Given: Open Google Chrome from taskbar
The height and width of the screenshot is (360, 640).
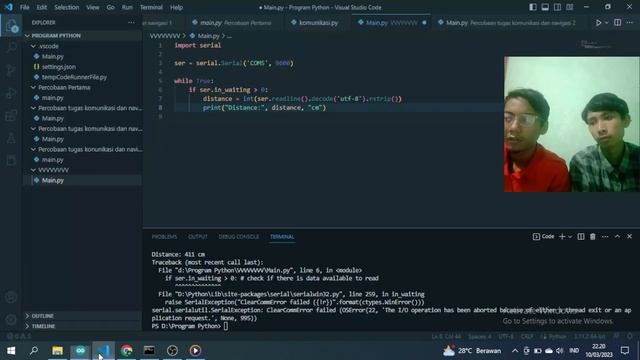Looking at the screenshot, I should pos(127,351).
